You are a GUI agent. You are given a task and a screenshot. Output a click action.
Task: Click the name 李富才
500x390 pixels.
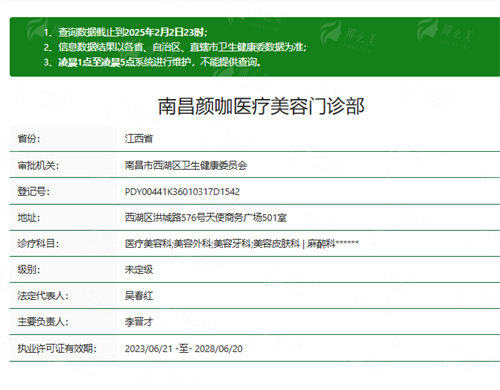[139, 322]
